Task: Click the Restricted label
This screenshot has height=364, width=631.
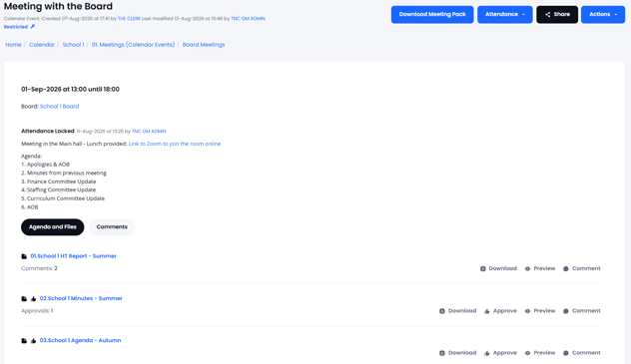Action: point(16,27)
